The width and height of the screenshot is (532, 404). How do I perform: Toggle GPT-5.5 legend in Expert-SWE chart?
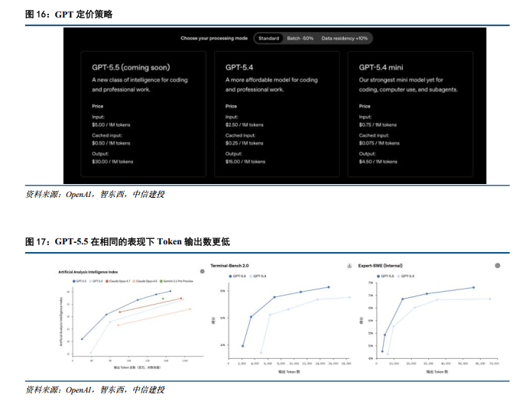[x=386, y=276]
